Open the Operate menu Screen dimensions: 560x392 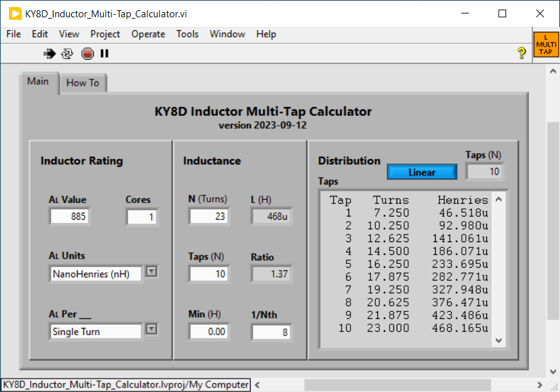click(x=148, y=34)
